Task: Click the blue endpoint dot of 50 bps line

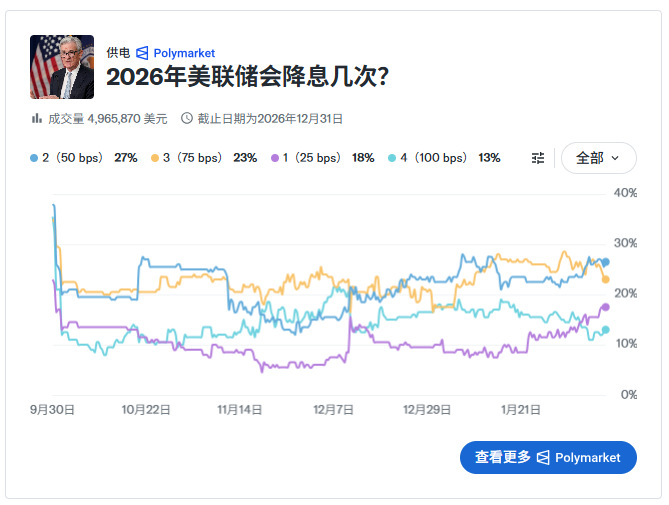Action: pos(605,262)
